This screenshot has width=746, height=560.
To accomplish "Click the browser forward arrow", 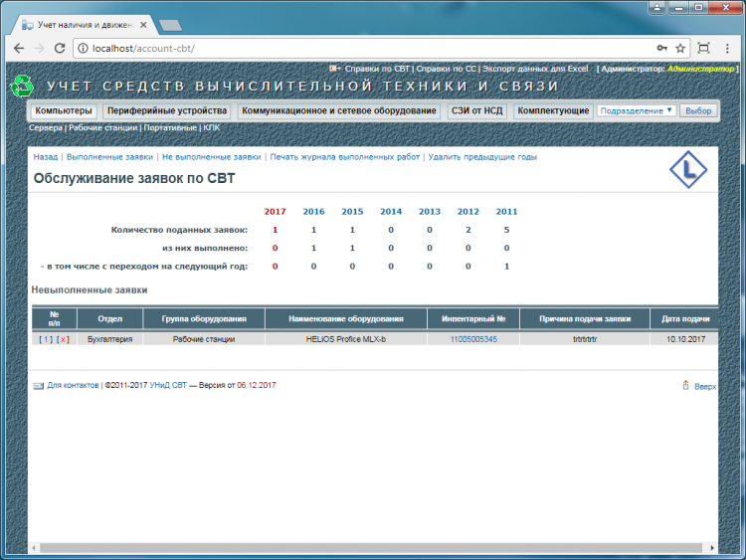I will (x=40, y=48).
